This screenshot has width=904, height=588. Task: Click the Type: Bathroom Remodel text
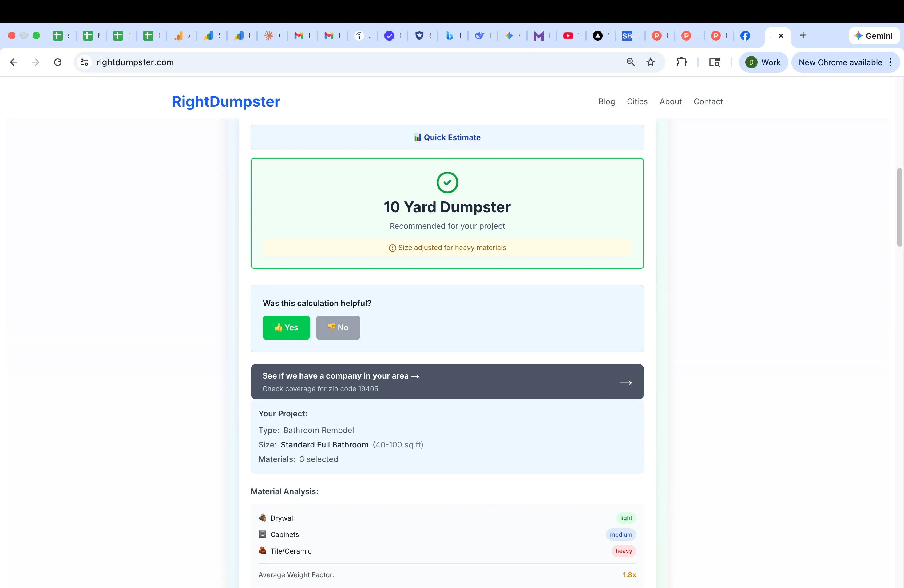click(x=306, y=430)
